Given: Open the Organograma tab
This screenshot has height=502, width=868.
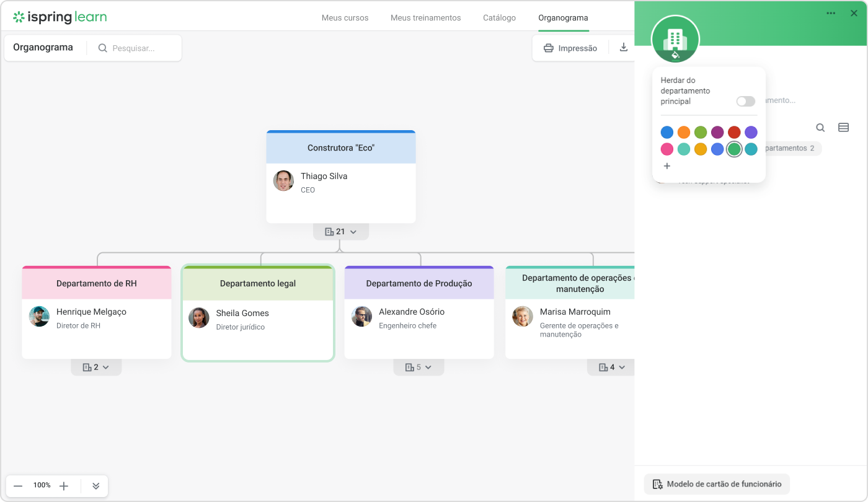Looking at the screenshot, I should [x=563, y=18].
